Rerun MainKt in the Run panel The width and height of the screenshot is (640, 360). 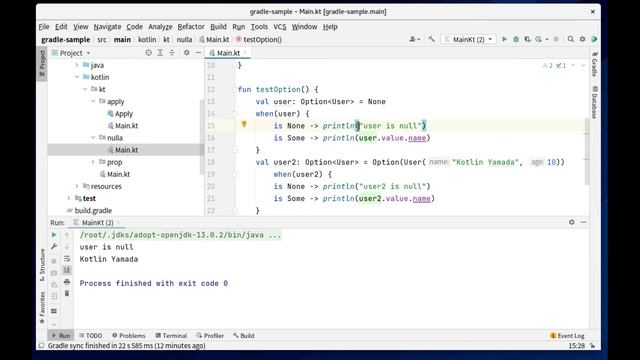(x=54, y=235)
